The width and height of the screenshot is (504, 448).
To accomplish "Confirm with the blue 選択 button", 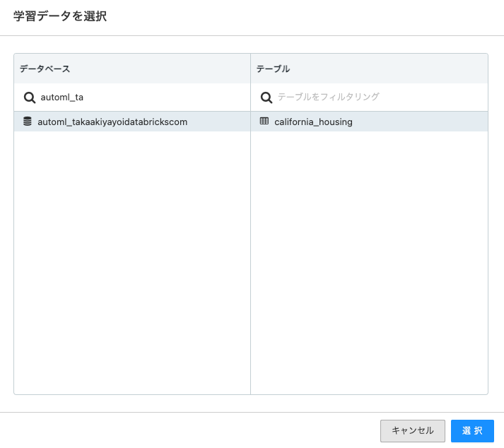I will click(472, 430).
